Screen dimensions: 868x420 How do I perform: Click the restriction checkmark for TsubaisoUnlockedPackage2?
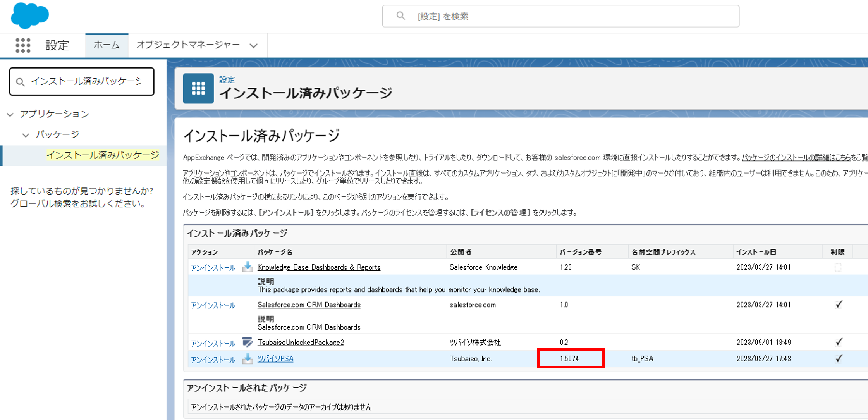pos(839,342)
